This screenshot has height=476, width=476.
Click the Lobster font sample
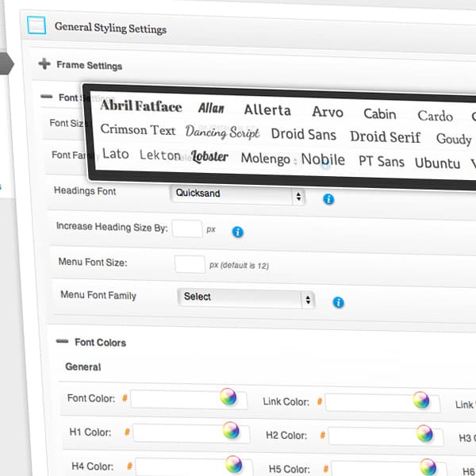209,156
